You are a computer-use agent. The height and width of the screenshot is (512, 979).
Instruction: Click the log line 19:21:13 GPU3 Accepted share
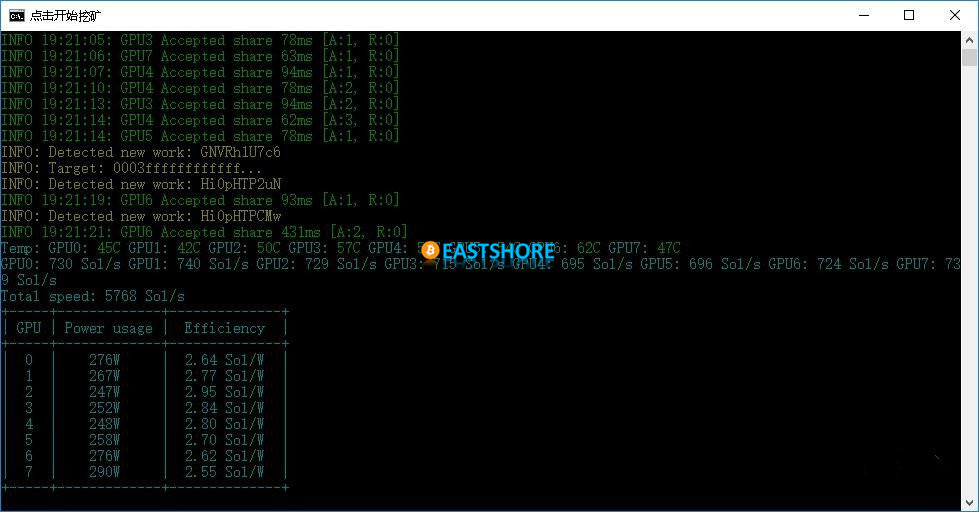click(200, 104)
